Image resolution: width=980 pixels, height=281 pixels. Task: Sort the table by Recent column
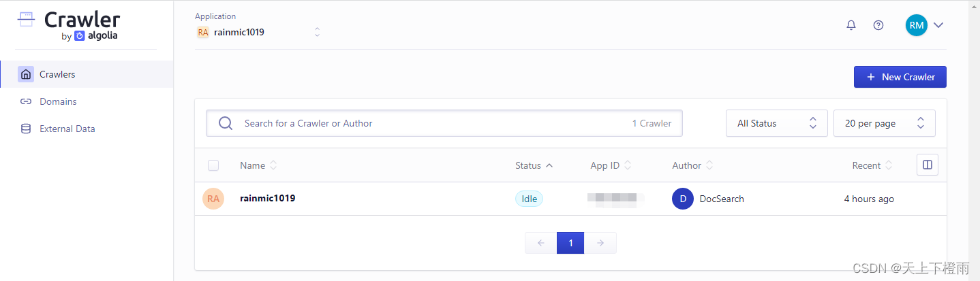872,165
